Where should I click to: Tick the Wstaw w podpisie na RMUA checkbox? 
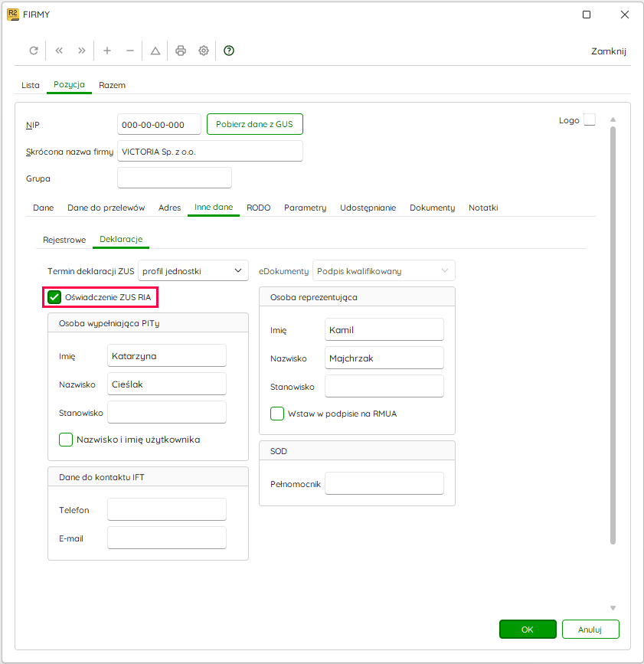277,414
